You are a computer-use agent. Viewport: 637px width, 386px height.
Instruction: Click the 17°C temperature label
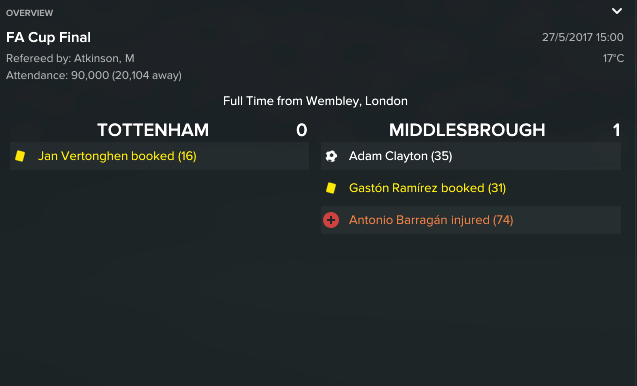pos(613,59)
